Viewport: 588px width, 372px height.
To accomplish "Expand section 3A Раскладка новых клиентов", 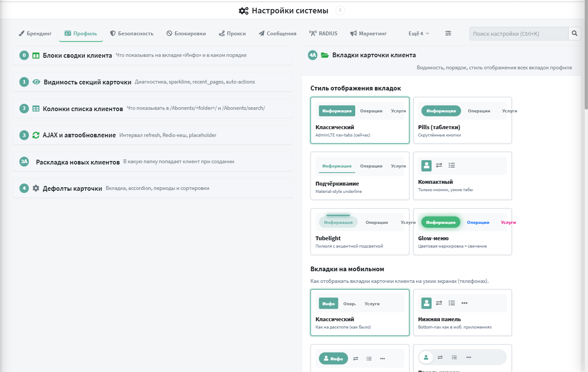I will (x=153, y=161).
